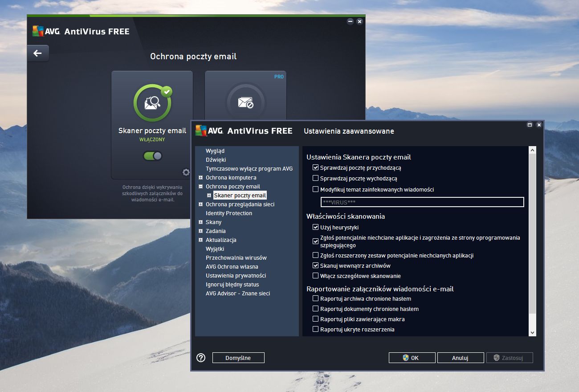The image size is (579, 392).
Task: Check Raportuj dokumenty chronione hasłem
Action: (x=316, y=309)
